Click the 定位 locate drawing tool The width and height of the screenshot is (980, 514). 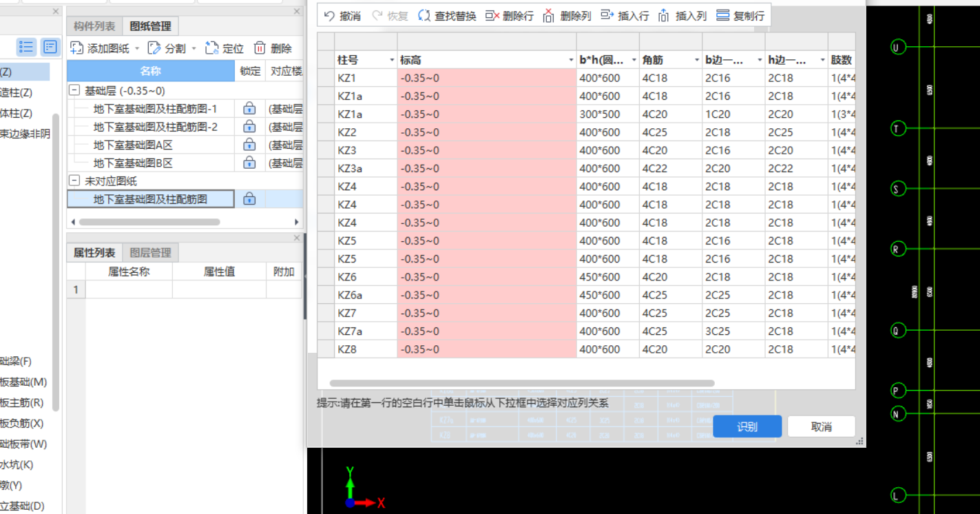click(225, 48)
